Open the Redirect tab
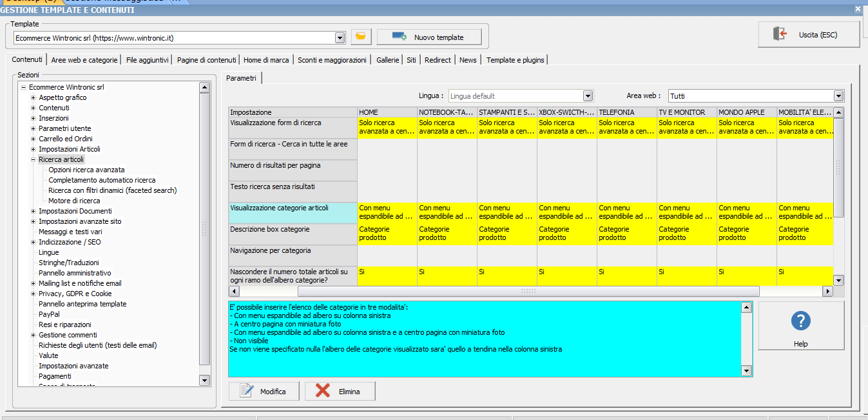The height and width of the screenshot is (420, 868). point(438,60)
